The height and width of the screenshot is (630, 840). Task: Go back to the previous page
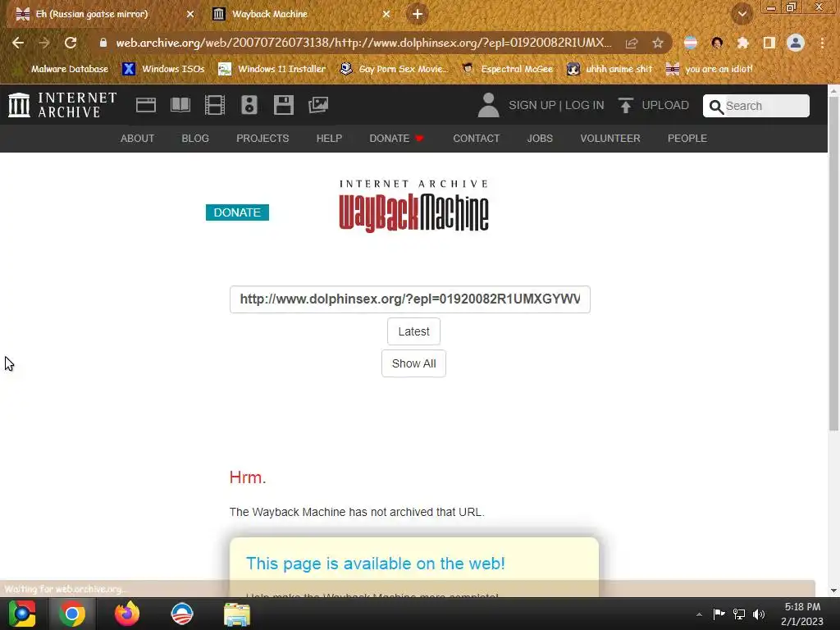(x=18, y=43)
